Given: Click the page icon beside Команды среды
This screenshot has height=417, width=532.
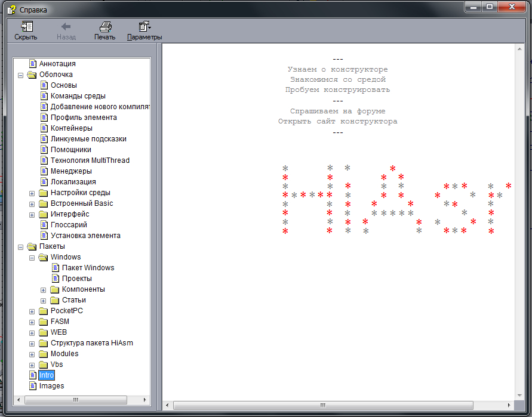Looking at the screenshot, I should 44,96.
